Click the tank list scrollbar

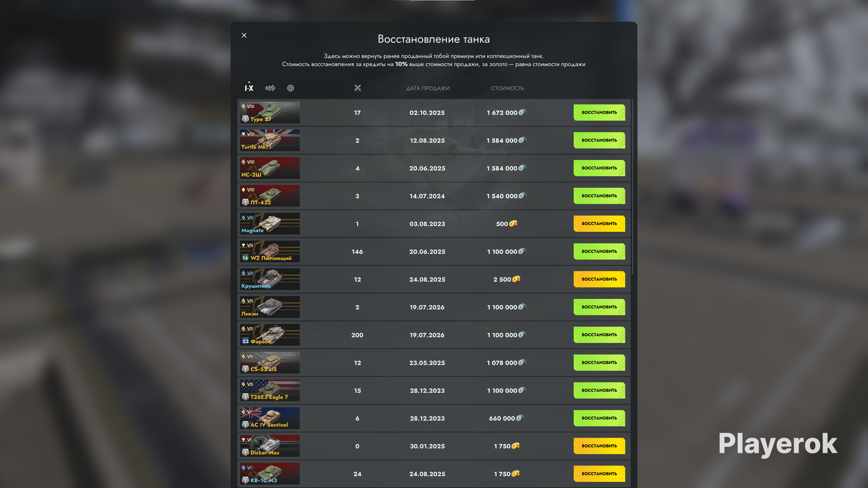click(x=633, y=187)
